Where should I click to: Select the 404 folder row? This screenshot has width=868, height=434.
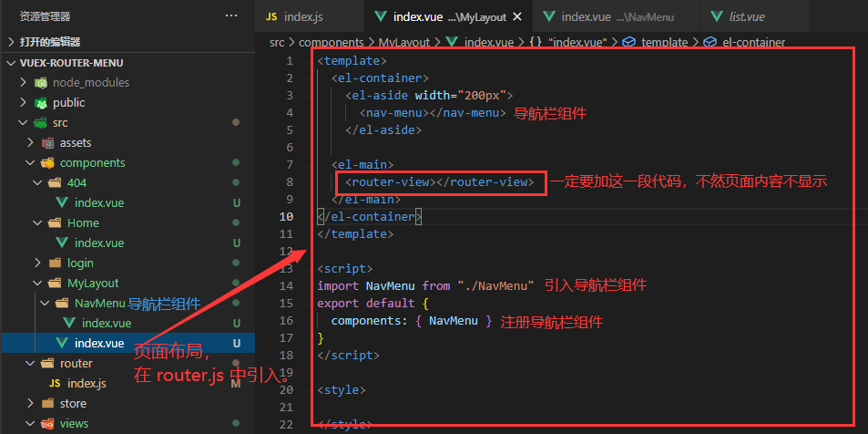(128, 183)
